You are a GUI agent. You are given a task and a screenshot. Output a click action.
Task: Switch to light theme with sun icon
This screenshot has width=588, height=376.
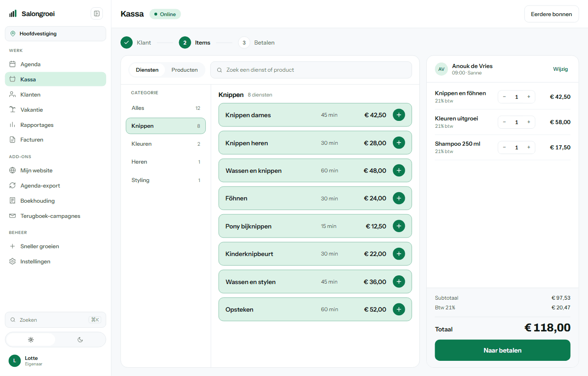point(31,340)
